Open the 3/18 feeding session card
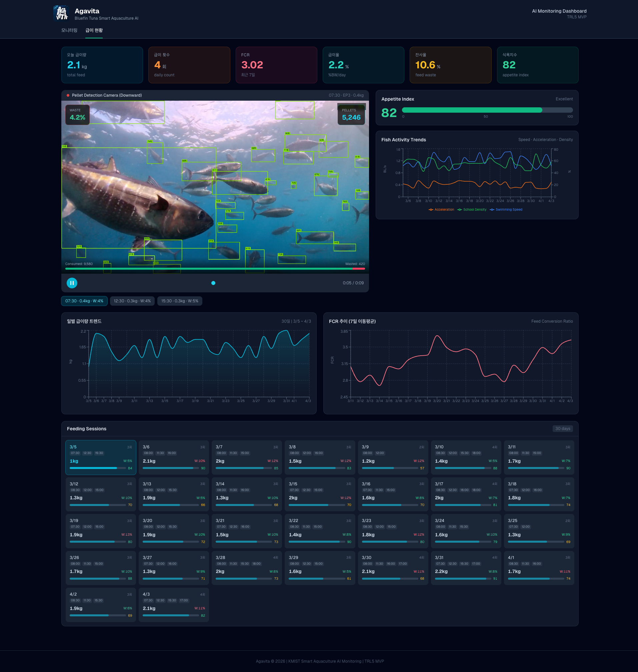Screen dimensions: 638x672 (539, 494)
